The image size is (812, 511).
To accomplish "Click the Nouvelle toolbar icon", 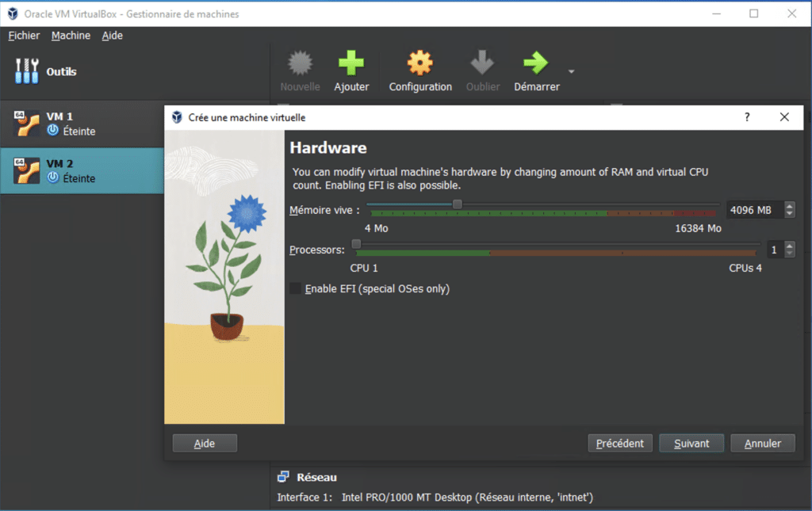I will pyautogui.click(x=300, y=63).
